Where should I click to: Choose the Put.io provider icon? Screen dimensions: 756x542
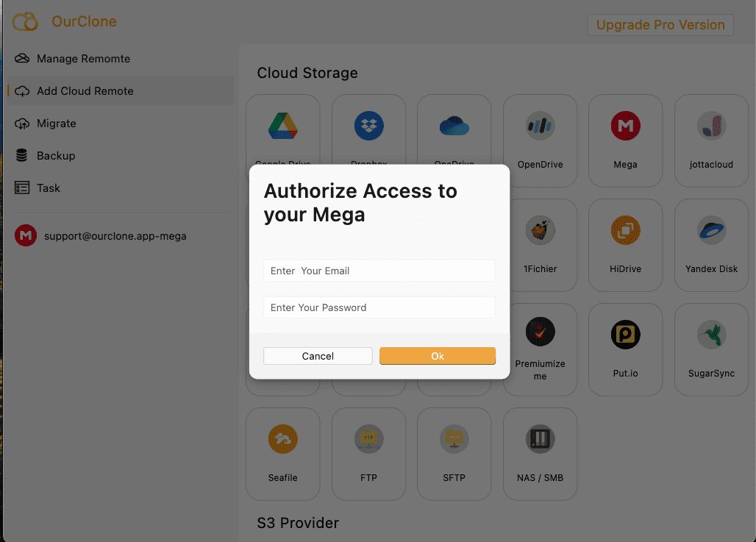pyautogui.click(x=625, y=335)
